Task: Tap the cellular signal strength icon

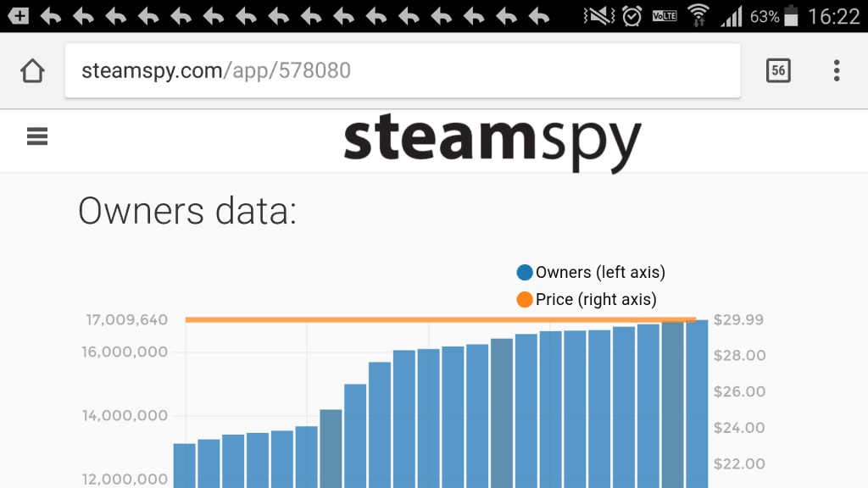Action: (x=731, y=15)
